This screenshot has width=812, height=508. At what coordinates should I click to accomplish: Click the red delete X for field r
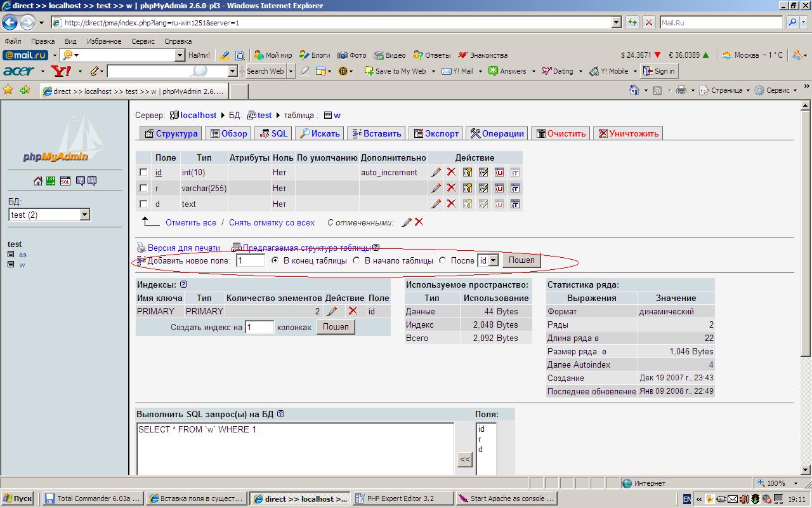pos(451,188)
